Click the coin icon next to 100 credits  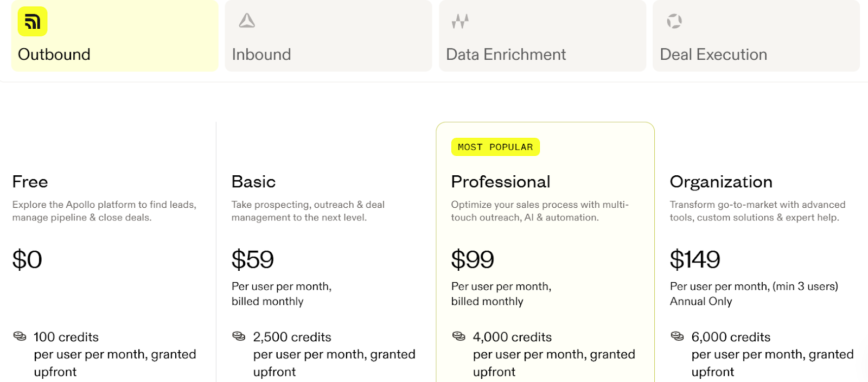click(x=20, y=336)
